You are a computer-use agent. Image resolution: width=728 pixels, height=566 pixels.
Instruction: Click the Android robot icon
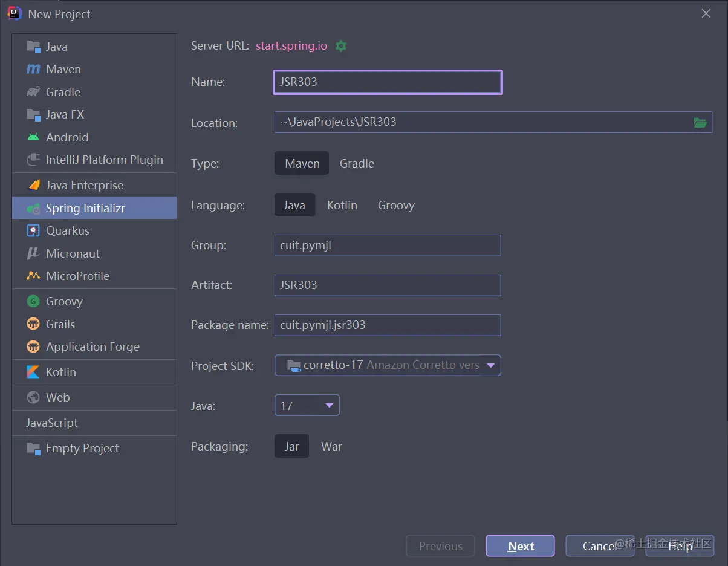33,137
